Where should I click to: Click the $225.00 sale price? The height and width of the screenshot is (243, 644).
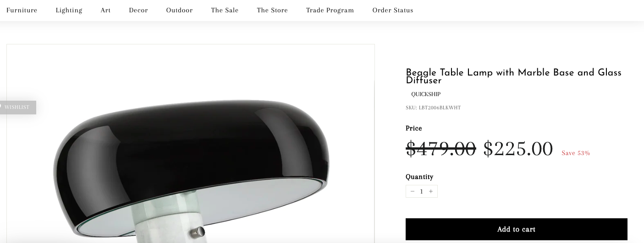point(518,149)
